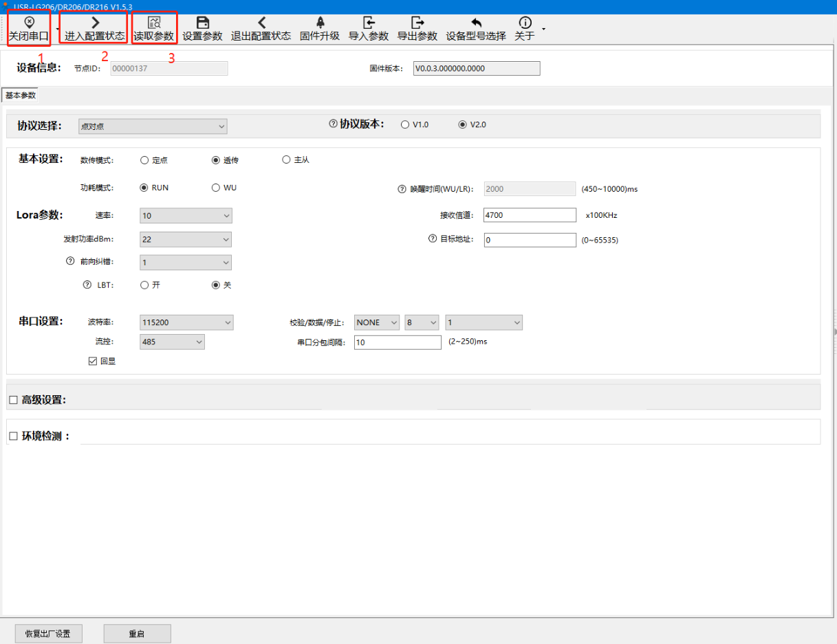837x644 pixels.
Task: Open 固件升级 firmware upgrade
Action: (x=320, y=23)
